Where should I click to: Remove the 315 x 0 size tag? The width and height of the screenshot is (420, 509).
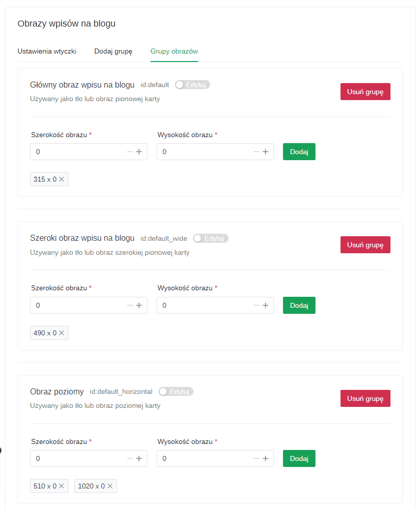(61, 179)
